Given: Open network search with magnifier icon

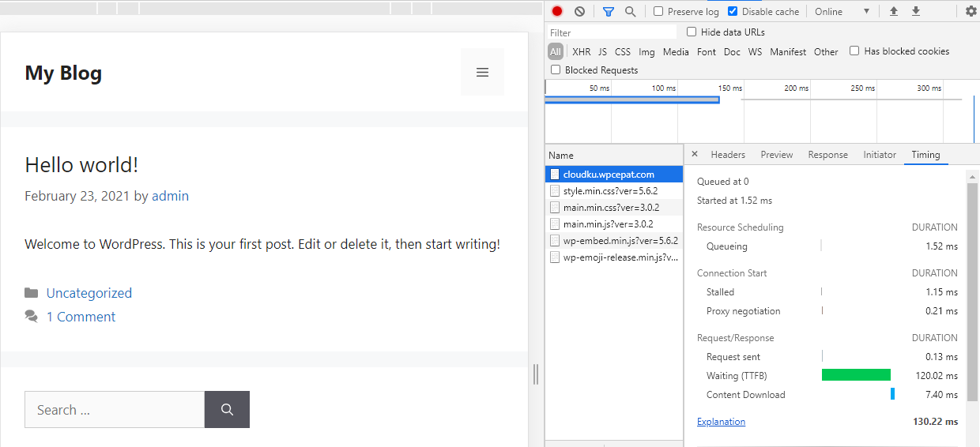Looking at the screenshot, I should point(630,12).
